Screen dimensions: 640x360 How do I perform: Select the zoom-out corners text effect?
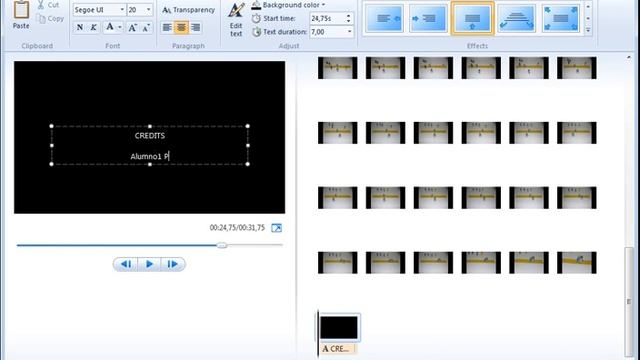tap(560, 18)
